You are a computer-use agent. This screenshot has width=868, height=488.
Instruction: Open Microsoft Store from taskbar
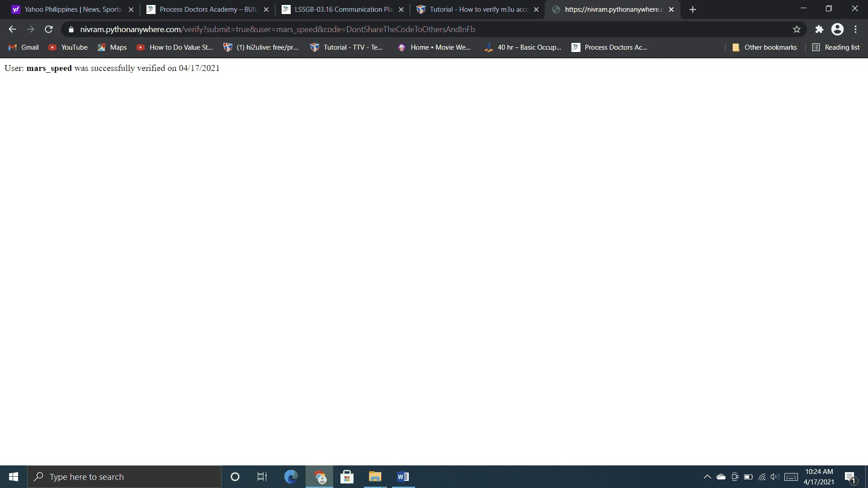click(x=347, y=477)
